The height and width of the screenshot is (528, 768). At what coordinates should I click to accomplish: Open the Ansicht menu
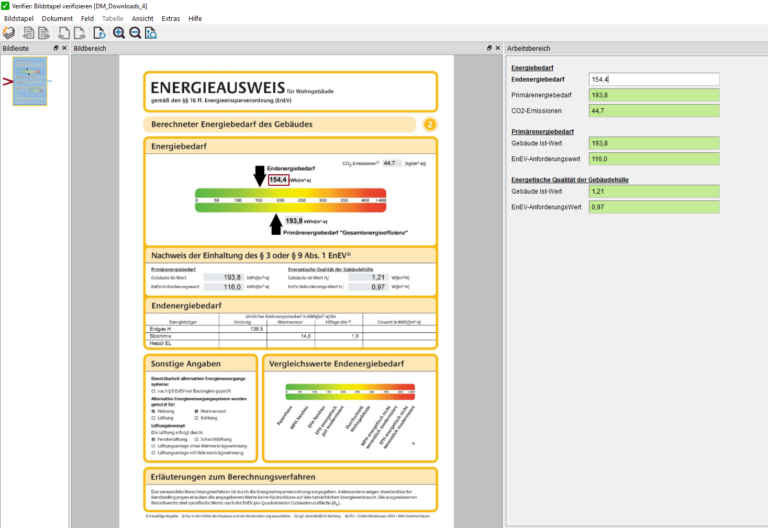click(143, 19)
